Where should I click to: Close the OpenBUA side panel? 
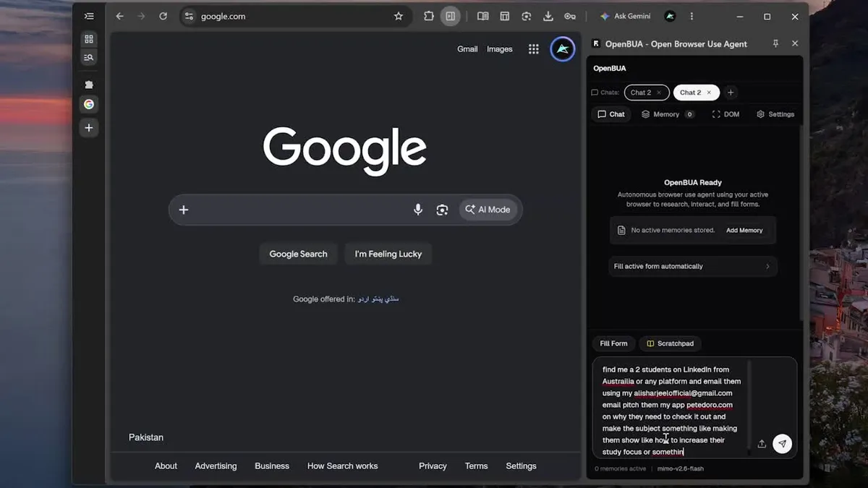point(795,43)
